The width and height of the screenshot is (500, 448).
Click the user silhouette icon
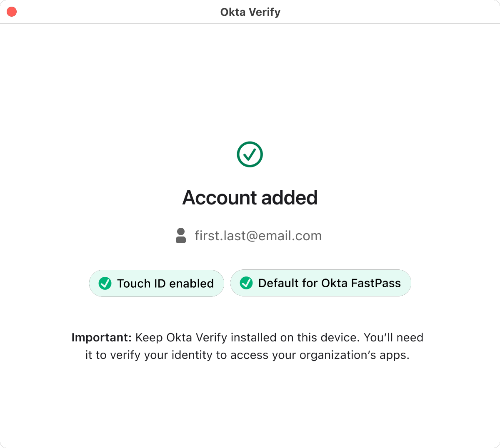pyautogui.click(x=181, y=235)
